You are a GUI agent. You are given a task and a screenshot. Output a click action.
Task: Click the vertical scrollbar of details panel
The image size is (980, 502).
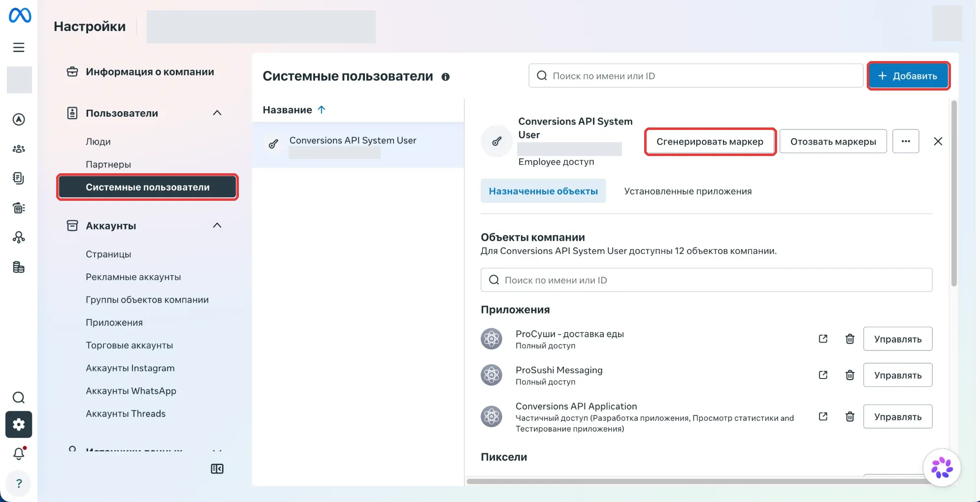click(x=954, y=193)
